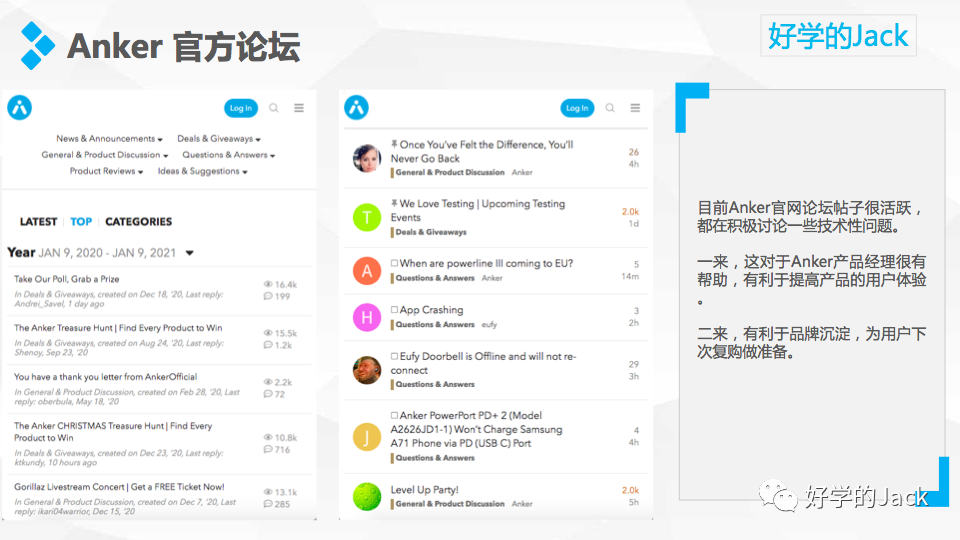
Task: Click the 10.8k views eye icon
Action: pos(268,437)
